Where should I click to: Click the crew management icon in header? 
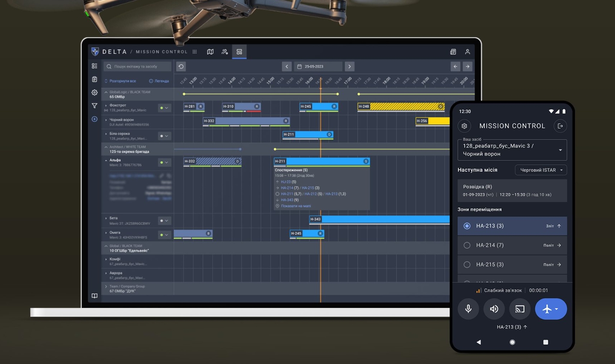click(225, 52)
